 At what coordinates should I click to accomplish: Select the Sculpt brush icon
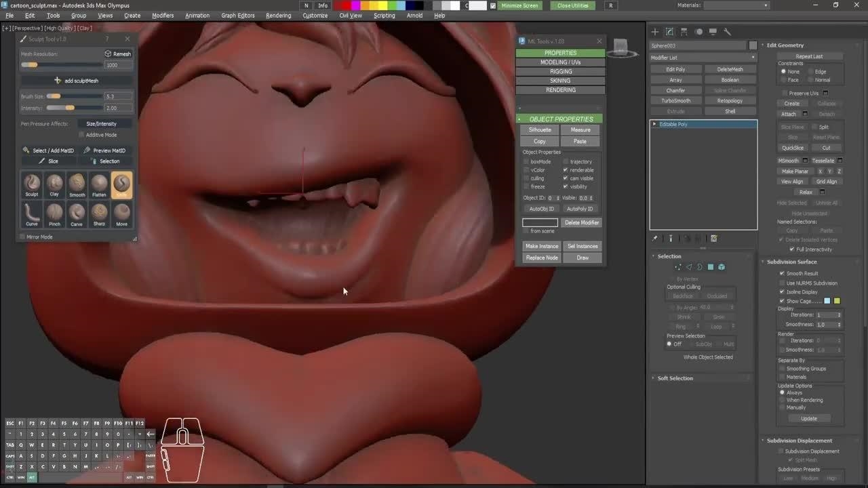point(32,183)
